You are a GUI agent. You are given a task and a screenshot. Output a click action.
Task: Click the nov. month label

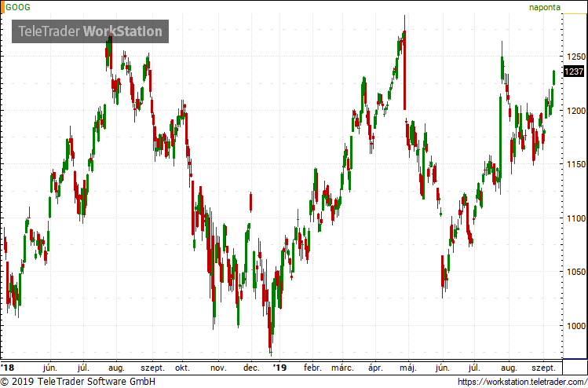pos(218,368)
